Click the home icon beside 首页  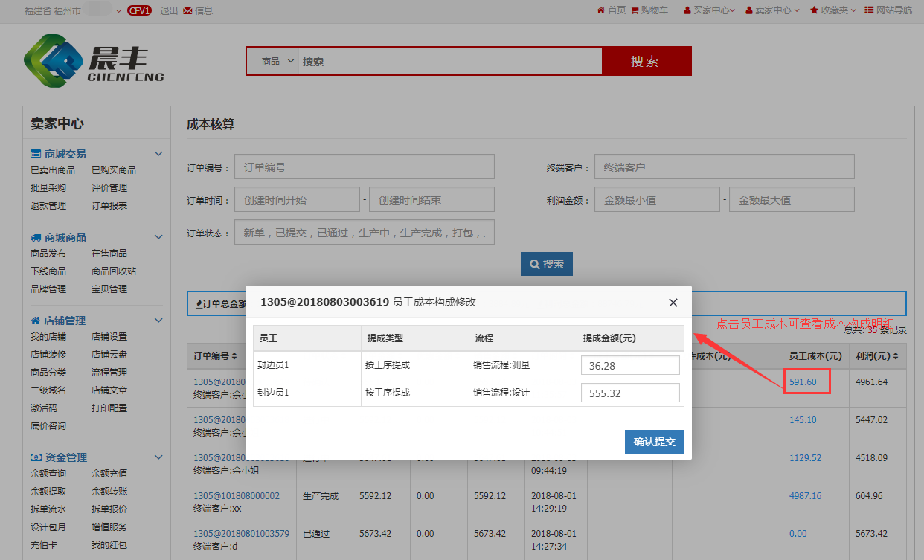(601, 10)
